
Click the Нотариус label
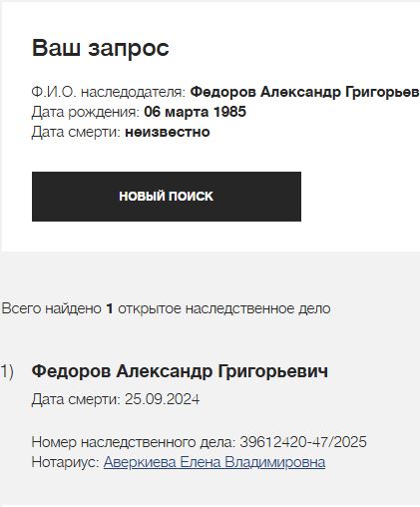click(x=66, y=462)
